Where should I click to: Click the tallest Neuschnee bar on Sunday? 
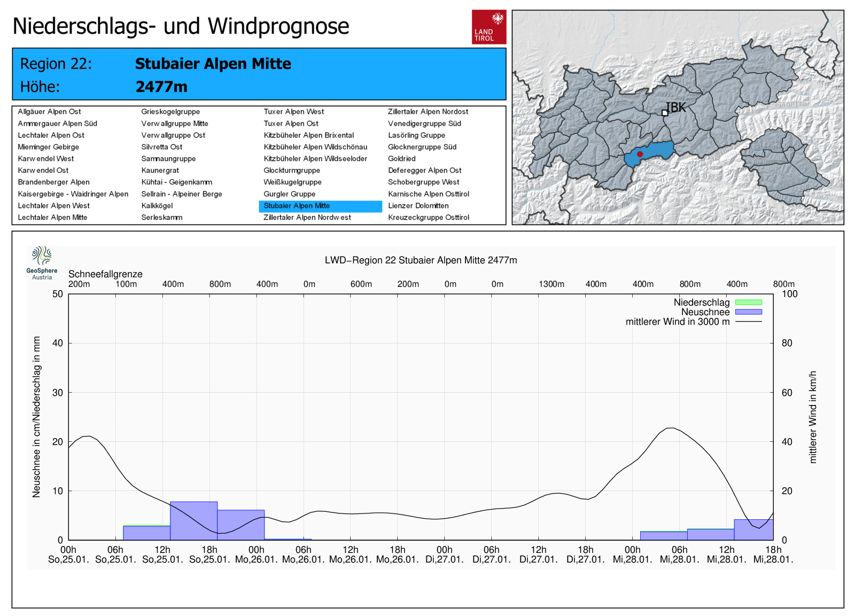193,520
